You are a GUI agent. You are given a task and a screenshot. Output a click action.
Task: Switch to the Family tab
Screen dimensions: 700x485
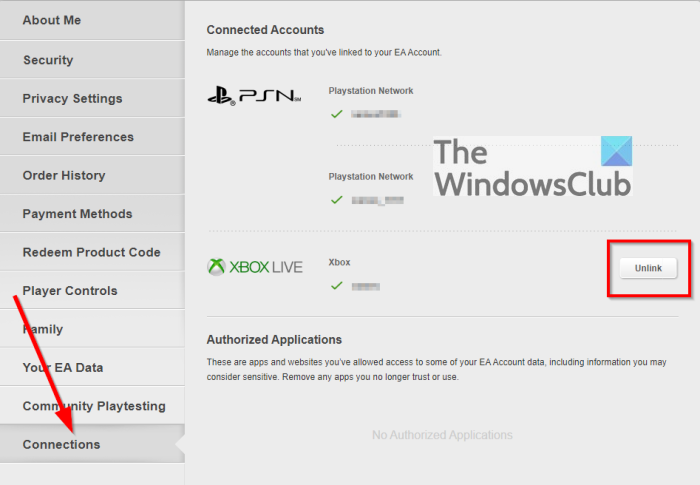coord(45,329)
